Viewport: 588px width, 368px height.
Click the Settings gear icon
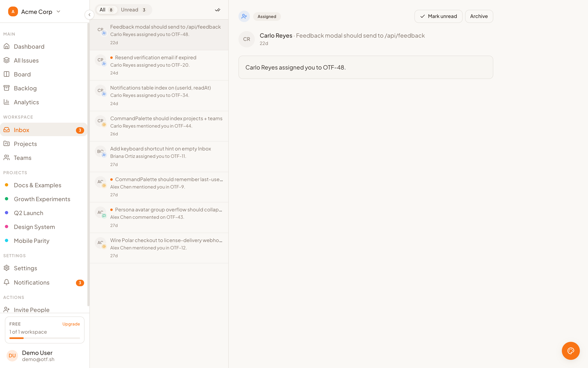(7, 268)
